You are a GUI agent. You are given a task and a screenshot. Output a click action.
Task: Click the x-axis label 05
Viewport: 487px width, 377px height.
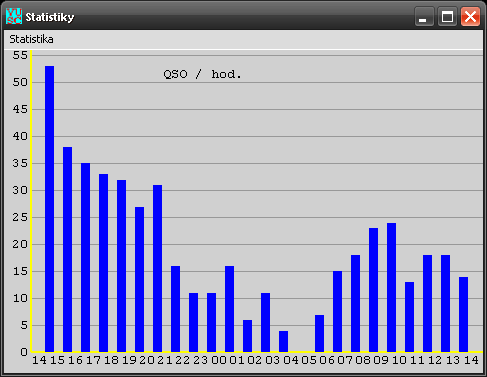pos(309,360)
